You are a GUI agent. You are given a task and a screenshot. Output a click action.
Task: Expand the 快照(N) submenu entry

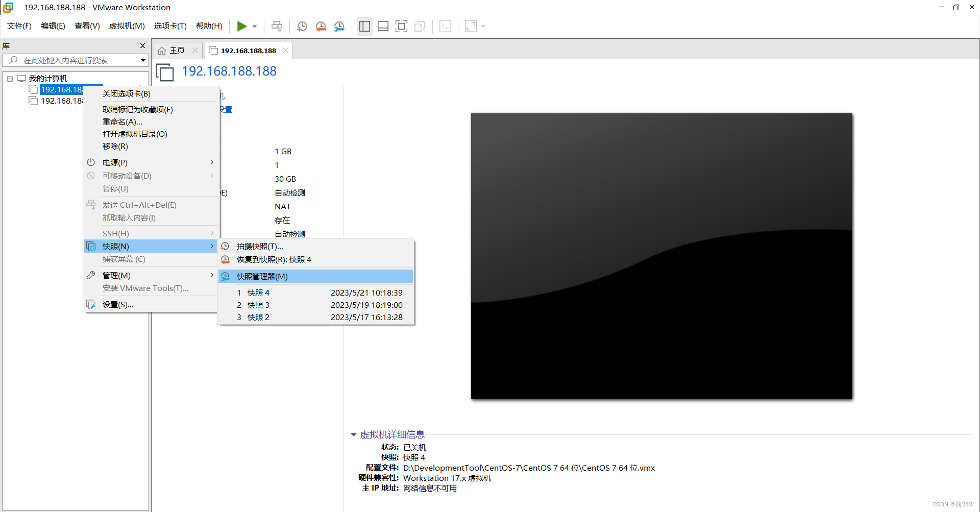pos(152,247)
